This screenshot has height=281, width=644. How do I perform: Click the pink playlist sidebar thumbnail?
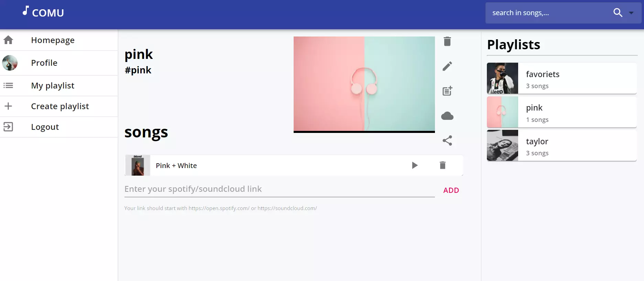[x=502, y=112]
